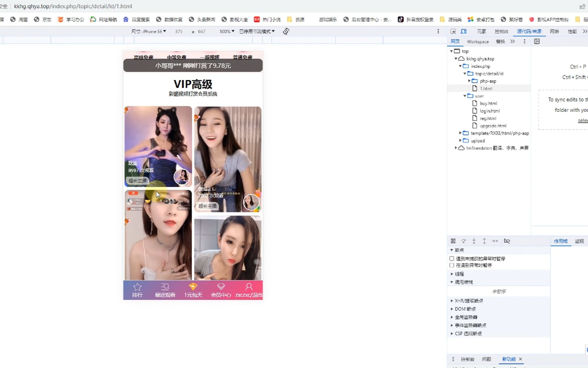Toggle the navigator sidebar panel icon
This screenshot has height=368, width=588.
coord(537,42)
